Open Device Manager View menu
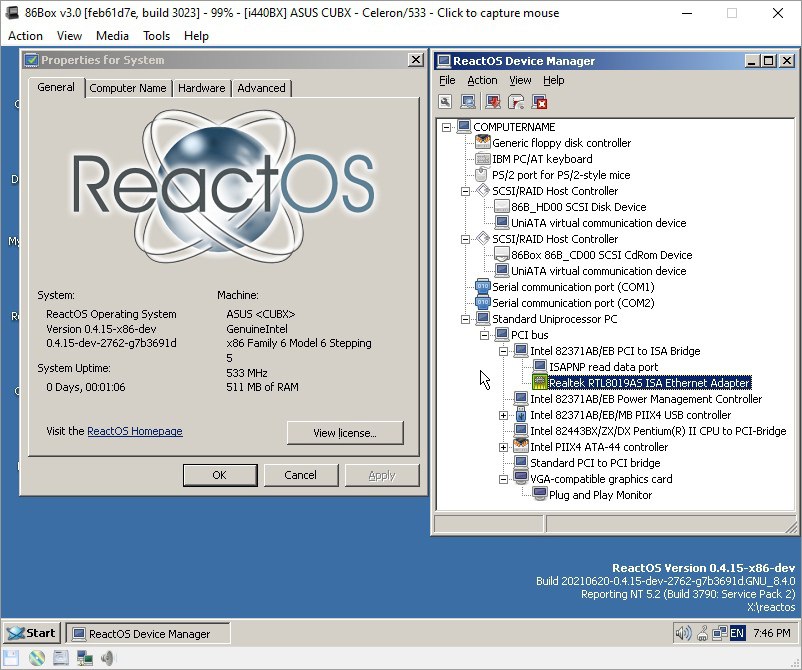 (520, 80)
